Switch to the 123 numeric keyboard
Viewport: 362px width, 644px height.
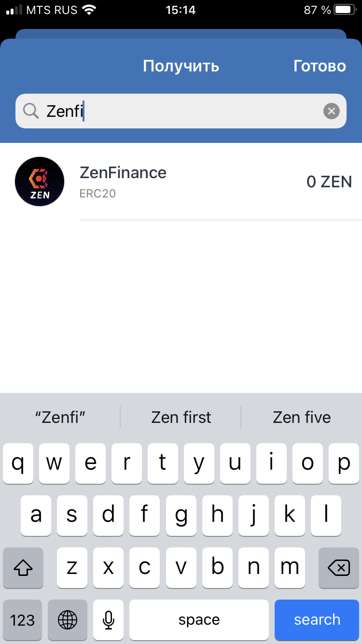pos(22,620)
